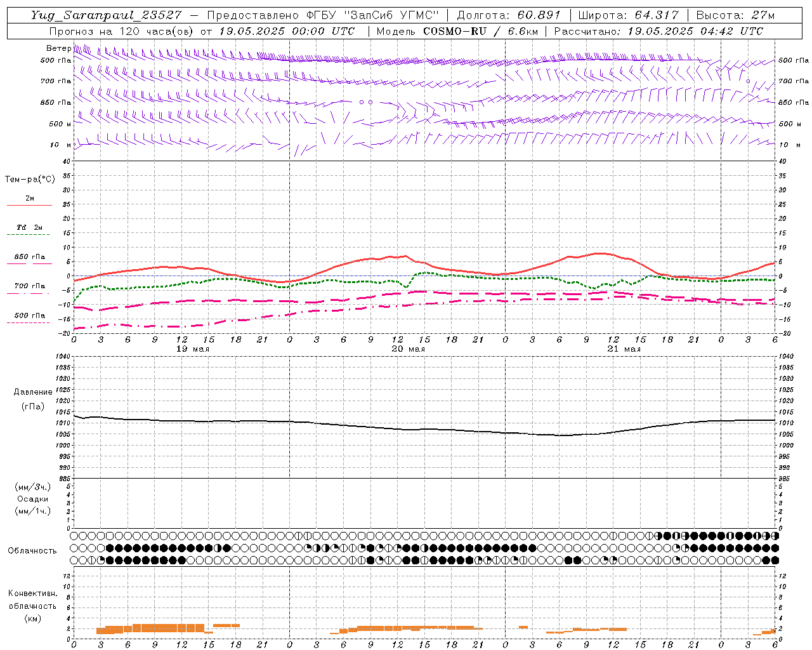Click the Конвективн. label
The height and width of the screenshot is (650, 812).
pyautogui.click(x=32, y=594)
